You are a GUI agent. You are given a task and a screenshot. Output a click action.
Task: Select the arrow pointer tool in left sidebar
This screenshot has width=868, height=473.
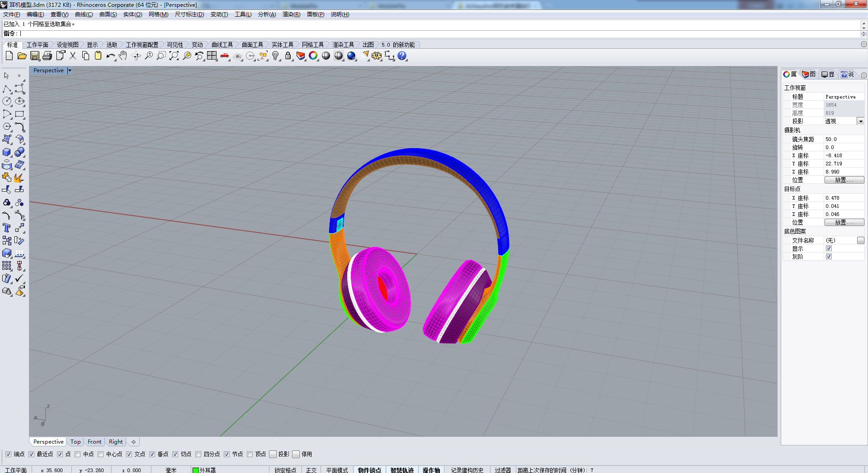point(7,76)
